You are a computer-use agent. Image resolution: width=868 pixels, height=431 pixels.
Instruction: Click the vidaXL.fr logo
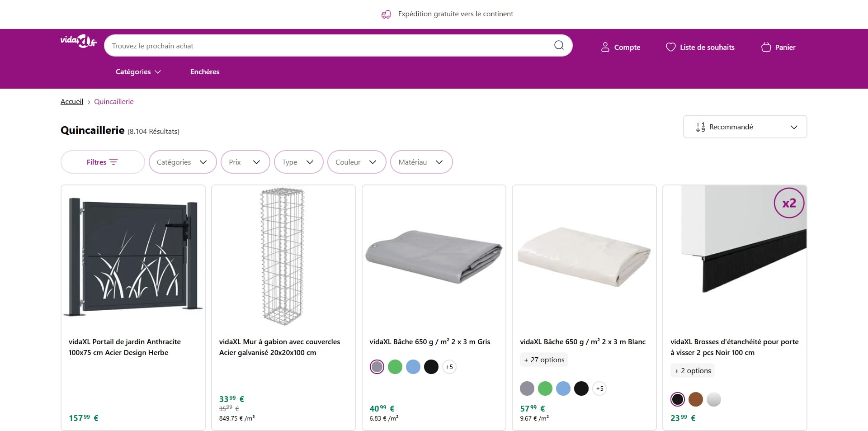click(79, 42)
